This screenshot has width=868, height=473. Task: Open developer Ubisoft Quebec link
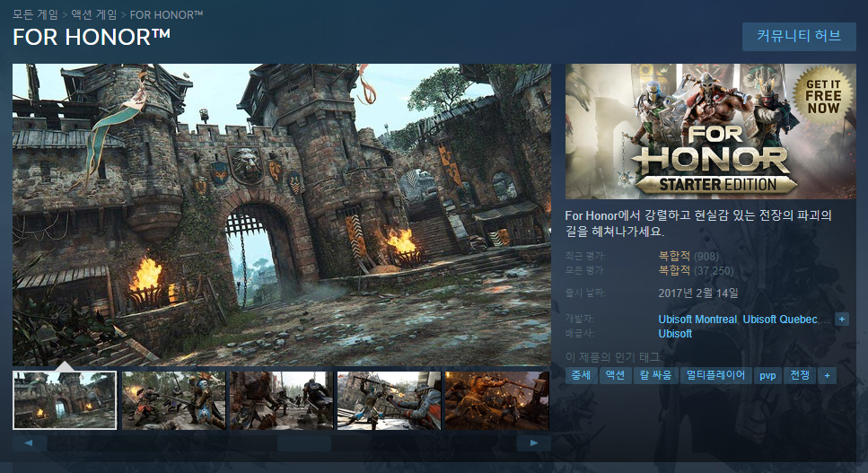(780, 320)
